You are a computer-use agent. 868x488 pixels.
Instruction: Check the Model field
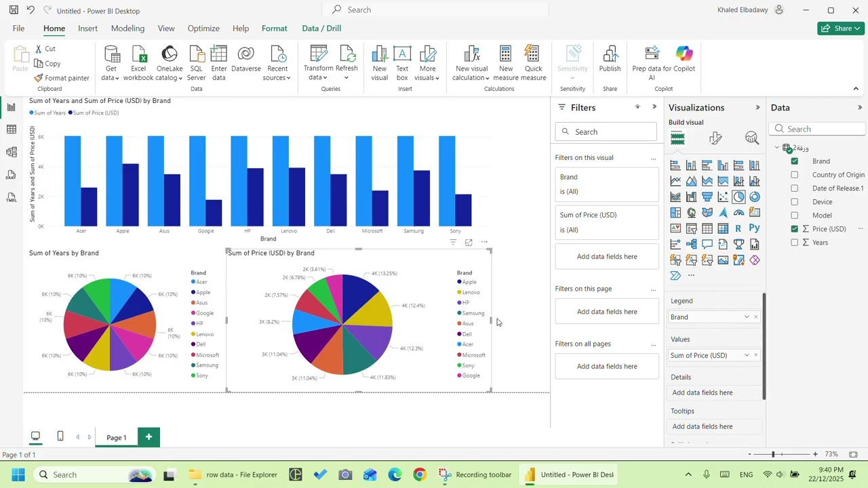coord(795,216)
